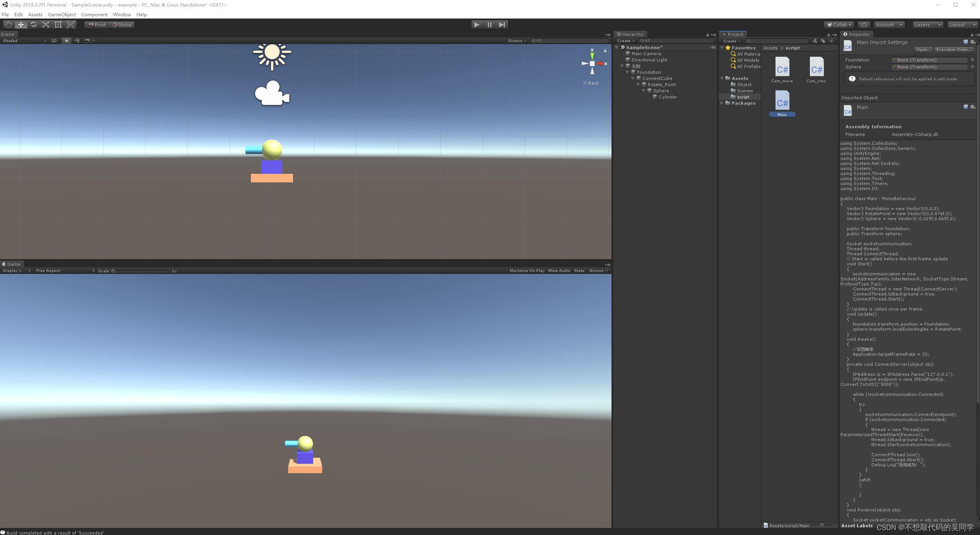Select the Hand tool in toolbar
980x535 pixels.
point(8,25)
